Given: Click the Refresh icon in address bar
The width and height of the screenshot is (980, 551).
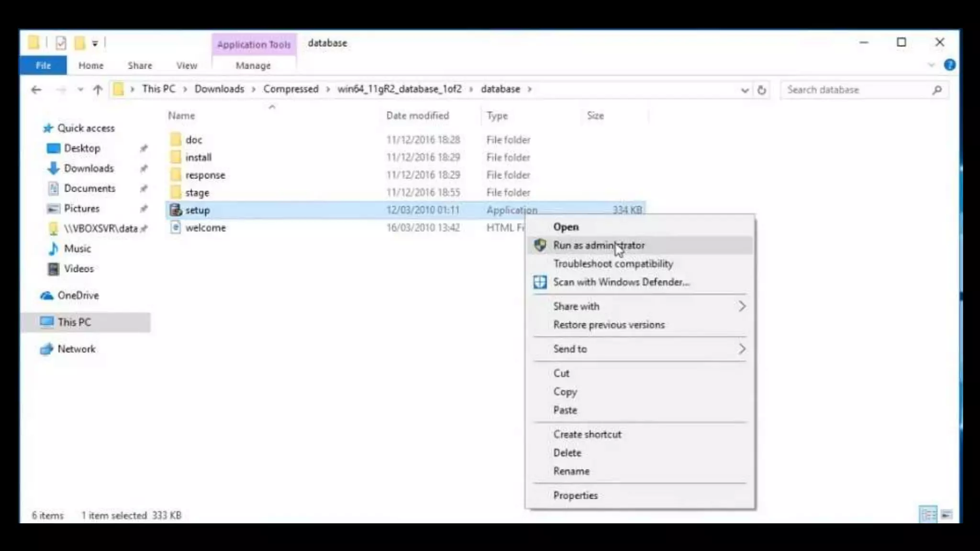Looking at the screenshot, I should (761, 90).
